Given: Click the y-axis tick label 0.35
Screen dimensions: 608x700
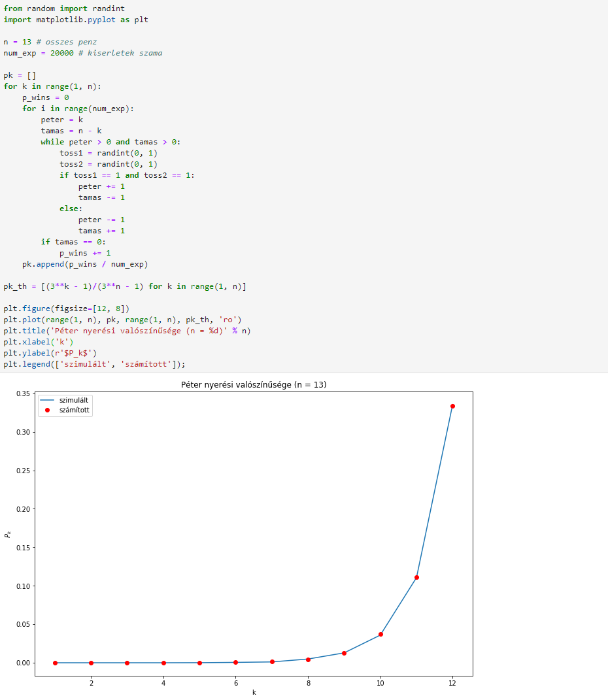Looking at the screenshot, I should [24, 393].
